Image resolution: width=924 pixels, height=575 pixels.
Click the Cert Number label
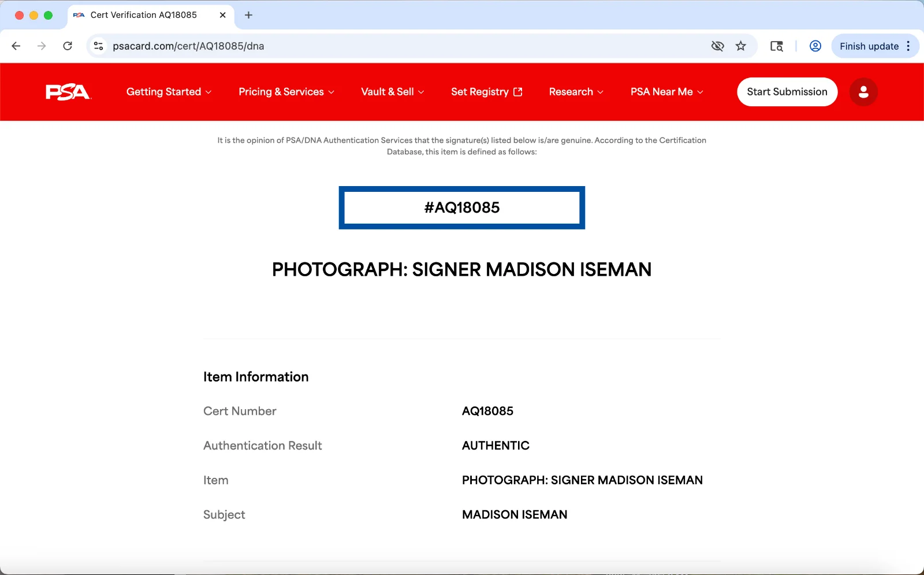(x=240, y=411)
